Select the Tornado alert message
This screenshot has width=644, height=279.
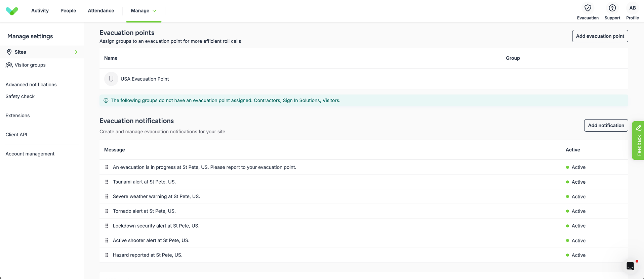144,211
